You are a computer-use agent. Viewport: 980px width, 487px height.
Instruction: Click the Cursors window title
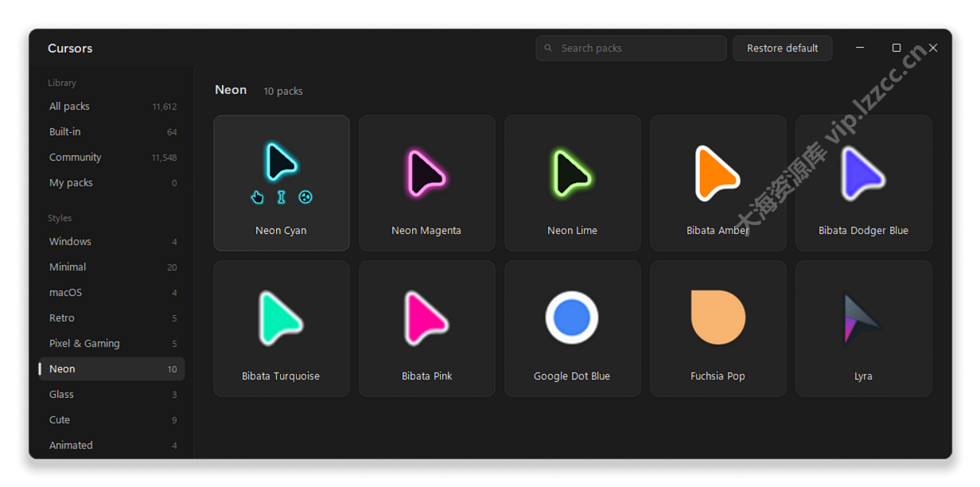pyautogui.click(x=70, y=49)
